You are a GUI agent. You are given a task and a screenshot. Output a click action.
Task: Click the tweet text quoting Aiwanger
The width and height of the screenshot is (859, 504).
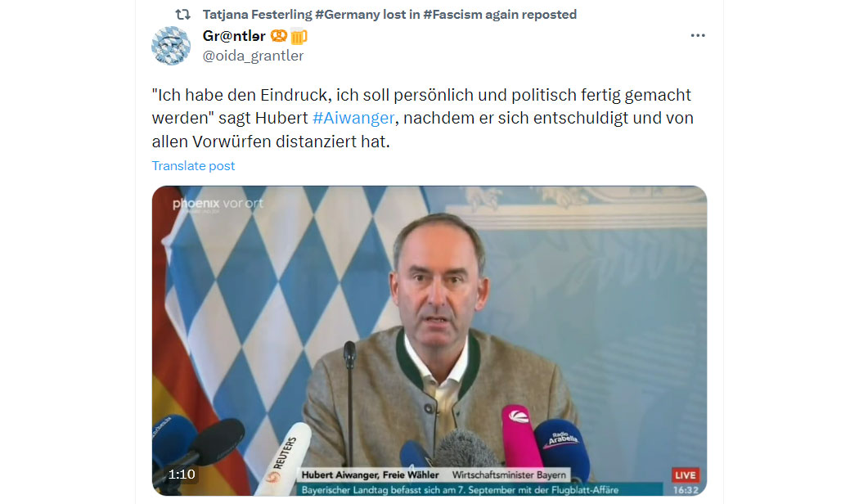[423, 119]
